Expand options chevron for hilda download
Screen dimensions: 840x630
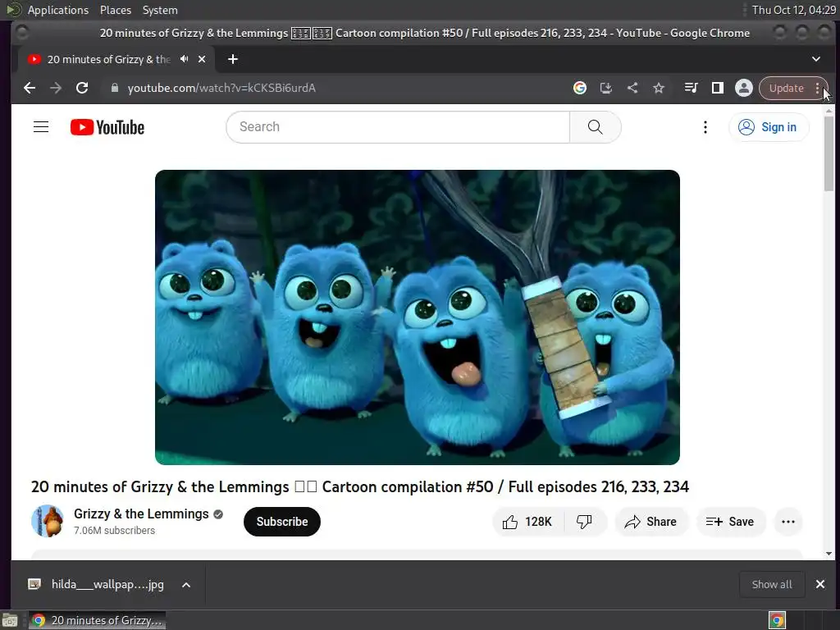pos(186,584)
